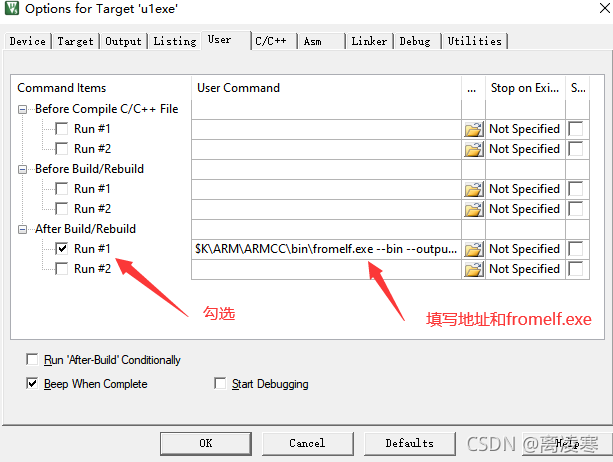Screen dimensions: 613x462
Task: Uncheck After Build/Rebuild Run #1
Action: (x=61, y=249)
